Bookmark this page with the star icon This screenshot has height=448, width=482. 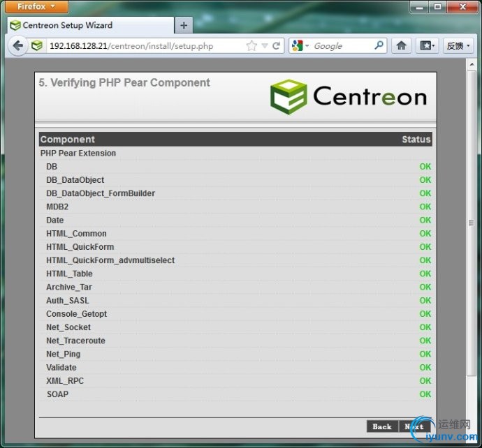click(251, 46)
